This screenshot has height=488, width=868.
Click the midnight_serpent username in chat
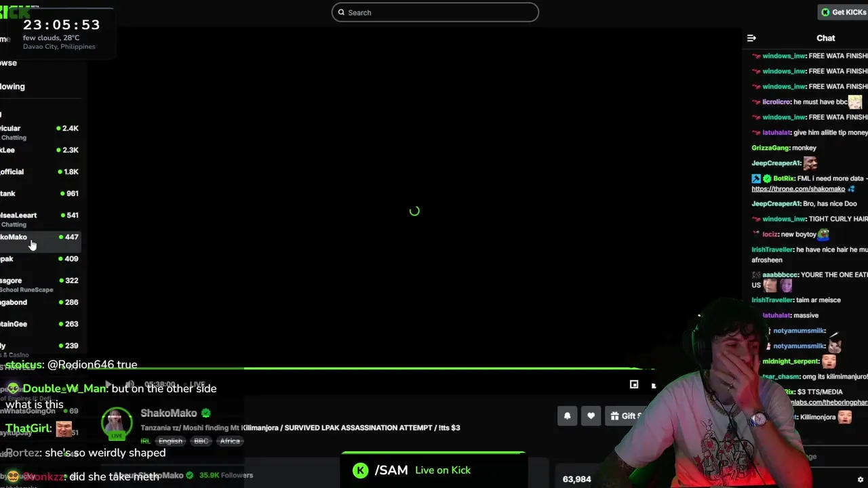(x=790, y=362)
